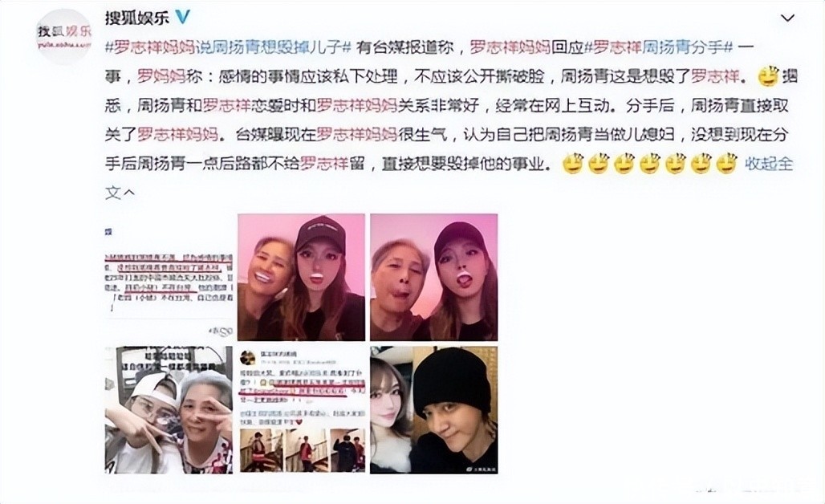825x504 pixels.
Task: Click the 罗志祥留 mention in last line
Action: click(x=324, y=164)
